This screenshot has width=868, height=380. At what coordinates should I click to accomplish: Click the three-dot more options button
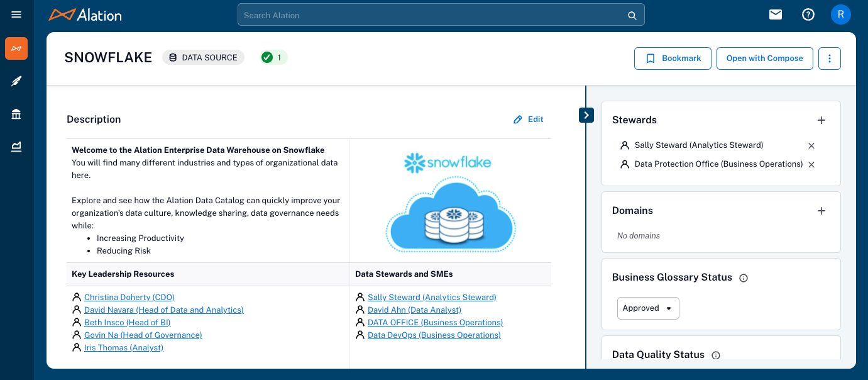830,59
